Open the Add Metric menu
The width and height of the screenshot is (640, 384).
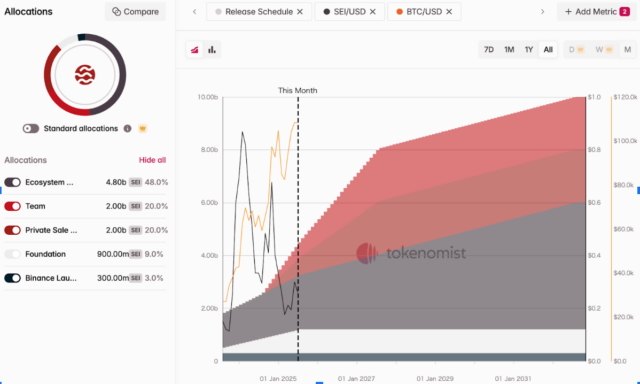click(x=597, y=12)
